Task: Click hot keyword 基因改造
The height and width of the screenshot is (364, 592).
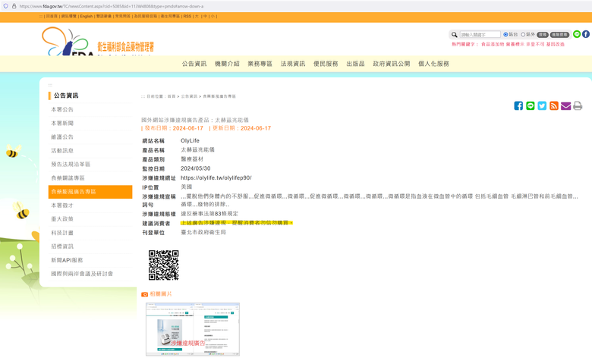Action: (x=556, y=44)
